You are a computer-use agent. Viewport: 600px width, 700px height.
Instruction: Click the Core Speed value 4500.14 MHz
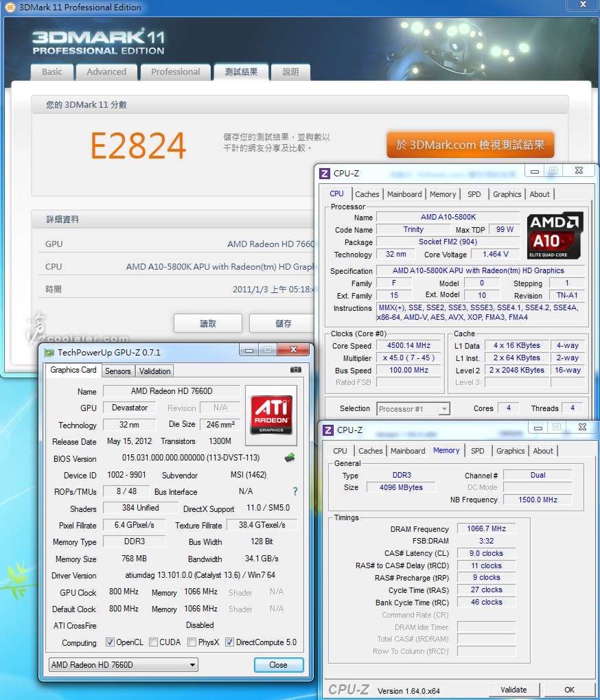(408, 345)
